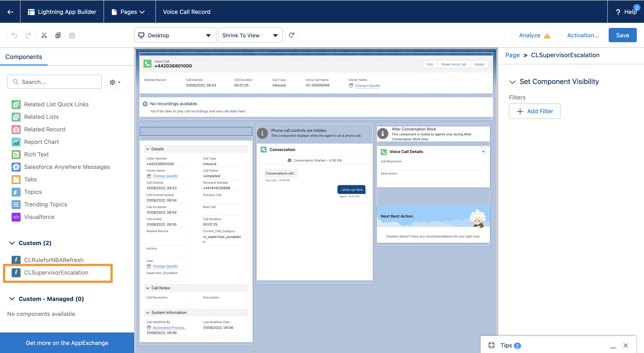Collapse the Details section
Image resolution: width=644 pixels, height=353 pixels.
(148, 149)
